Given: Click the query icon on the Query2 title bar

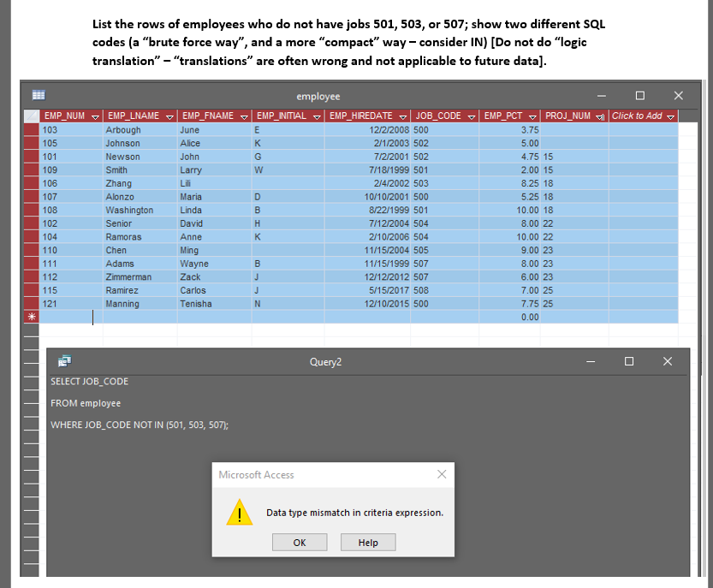Looking at the screenshot, I should click(66, 361).
